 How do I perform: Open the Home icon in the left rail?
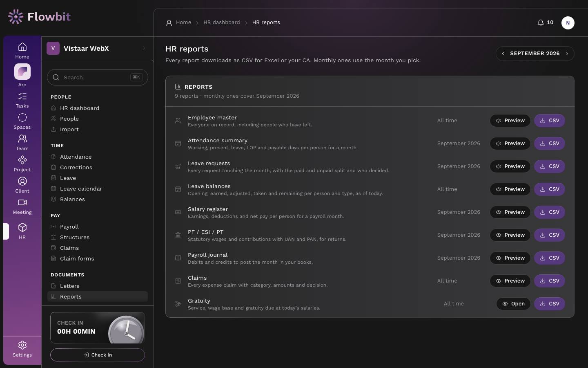22,47
